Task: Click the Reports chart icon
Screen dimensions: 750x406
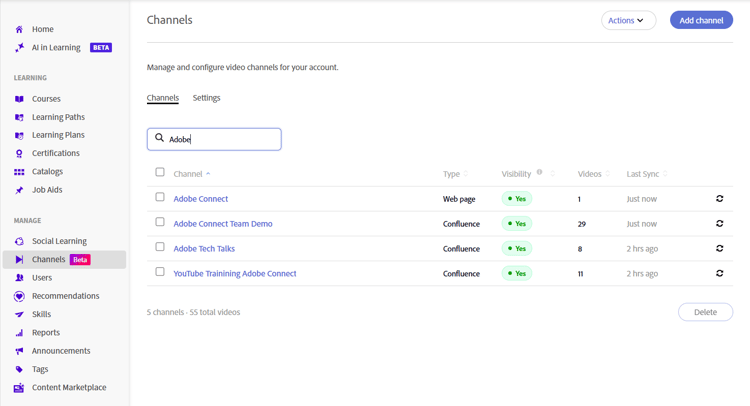Action: pyautogui.click(x=19, y=332)
